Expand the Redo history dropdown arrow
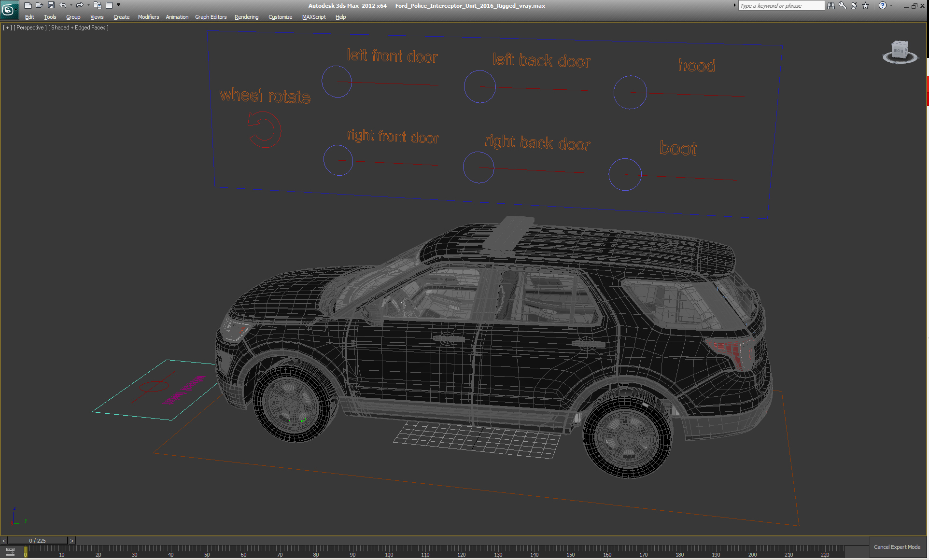The height and width of the screenshot is (560, 929). (88, 5)
